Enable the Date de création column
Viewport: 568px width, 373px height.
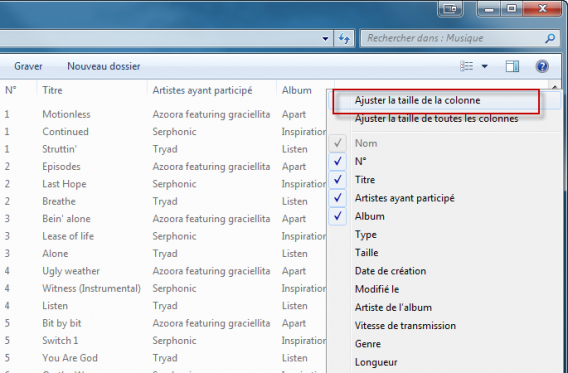[445, 271]
